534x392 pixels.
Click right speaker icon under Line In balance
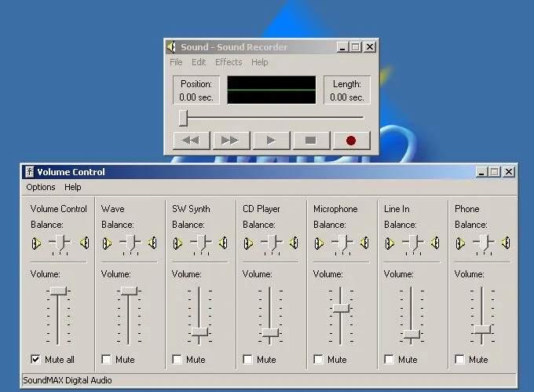[x=435, y=243]
